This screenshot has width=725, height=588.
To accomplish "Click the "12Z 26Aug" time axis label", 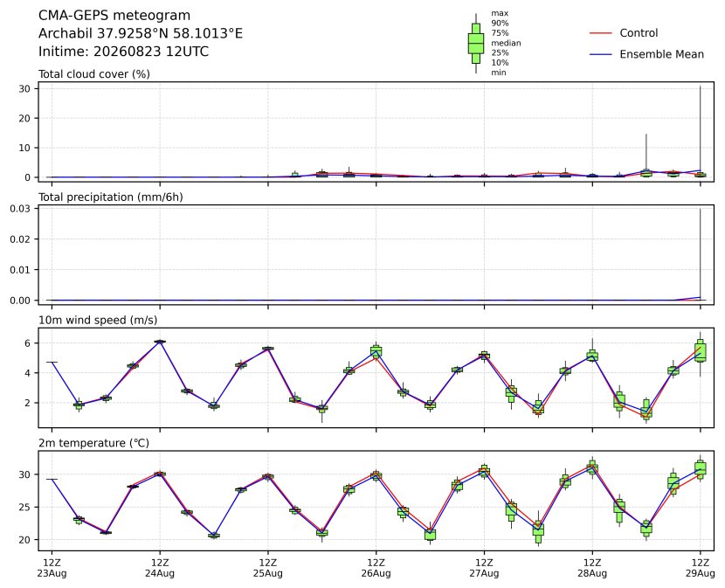I will pos(376,568).
